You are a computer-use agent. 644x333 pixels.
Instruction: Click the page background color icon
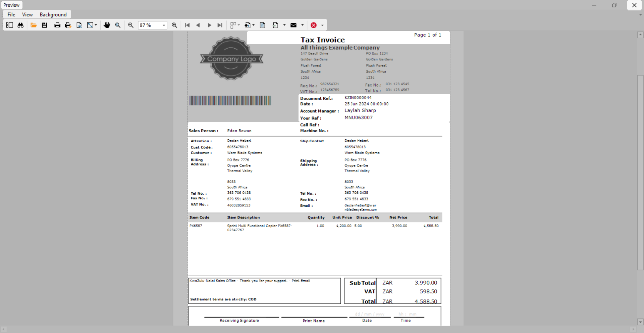(248, 25)
